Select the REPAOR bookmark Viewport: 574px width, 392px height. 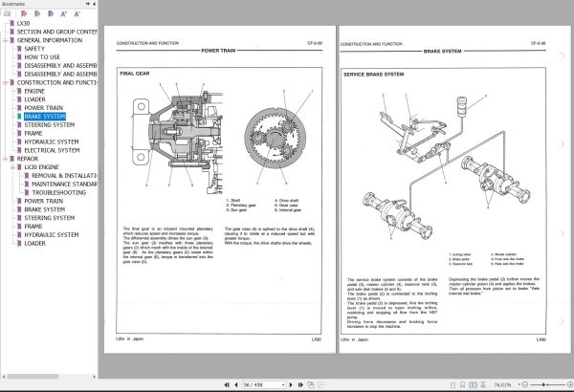[28, 159]
